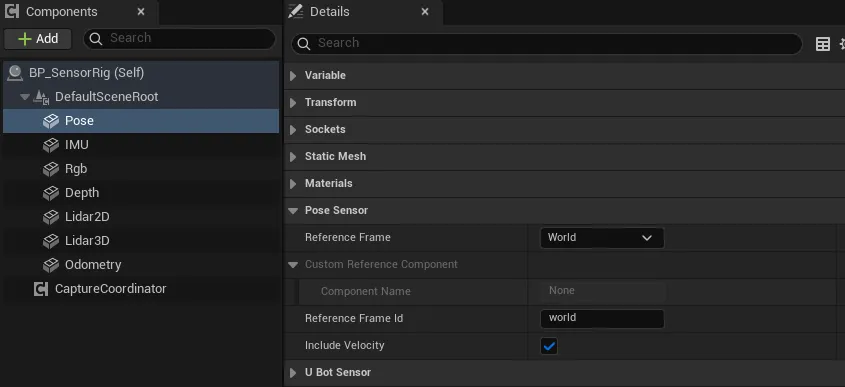Image resolution: width=845 pixels, height=387 pixels.
Task: Close the Components tab
Action: (141, 11)
